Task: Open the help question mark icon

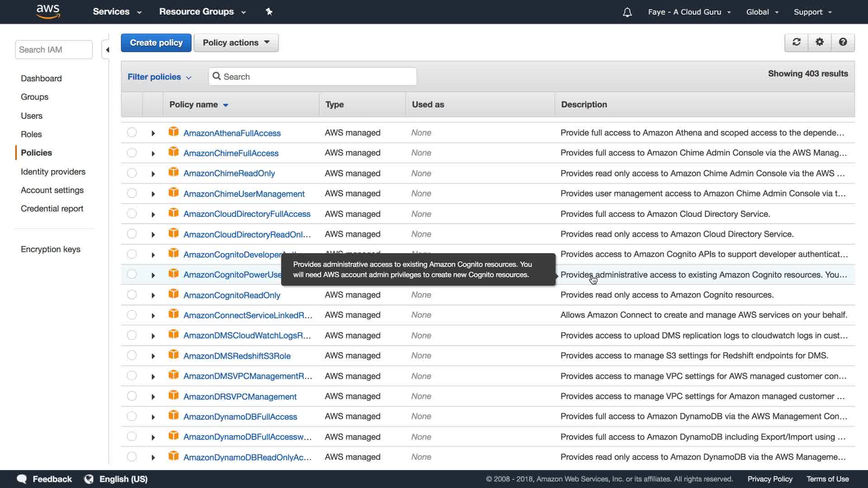Action: tap(843, 42)
